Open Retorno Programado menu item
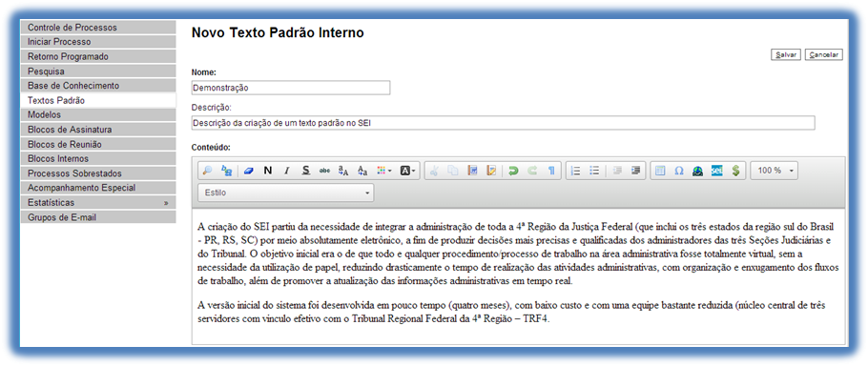Screen dimensions: 868x366 (98, 56)
